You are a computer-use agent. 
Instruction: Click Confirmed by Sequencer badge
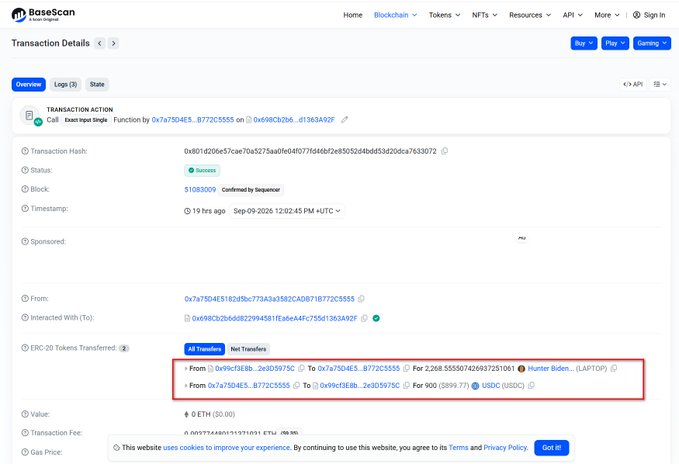tap(251, 190)
